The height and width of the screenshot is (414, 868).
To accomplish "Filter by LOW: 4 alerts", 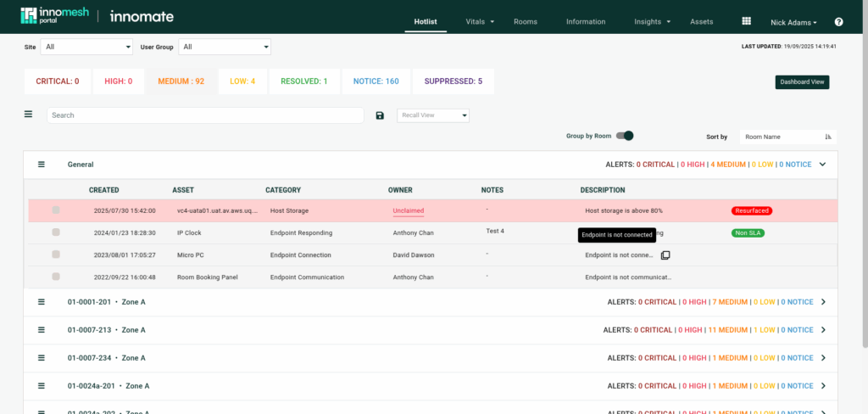I will tap(242, 81).
